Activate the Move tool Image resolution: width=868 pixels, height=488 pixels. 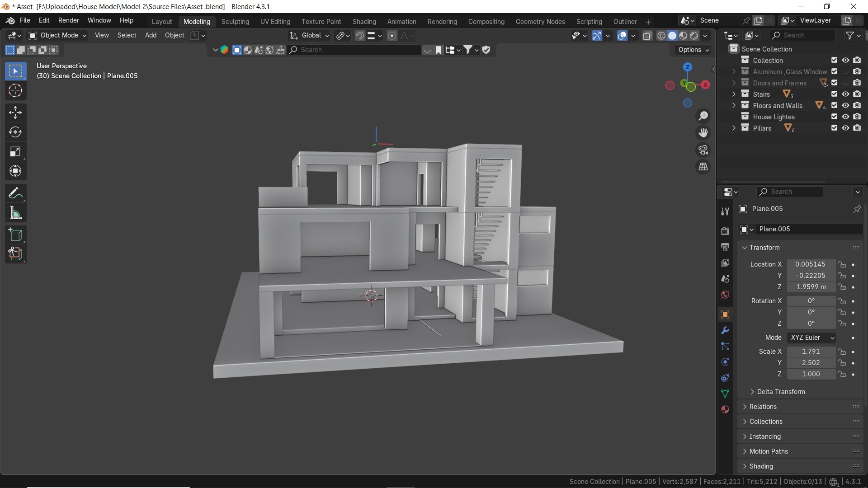15,113
